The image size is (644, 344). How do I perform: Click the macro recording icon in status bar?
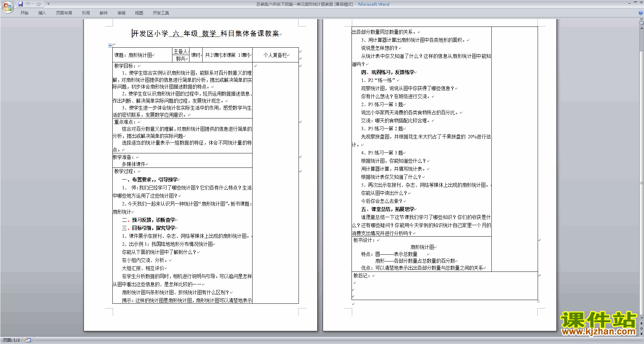pyautogui.click(x=29, y=340)
